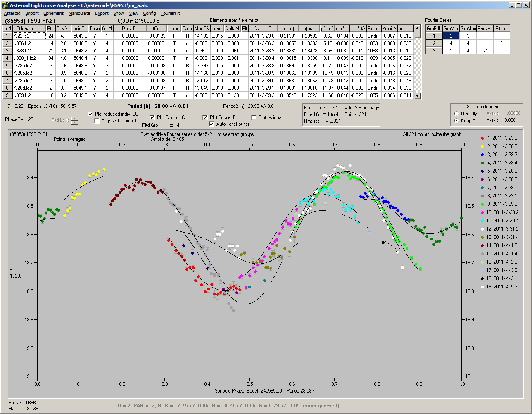The height and width of the screenshot is (414, 532).
Task: Click the Pts column header
Action: (x=50, y=29)
